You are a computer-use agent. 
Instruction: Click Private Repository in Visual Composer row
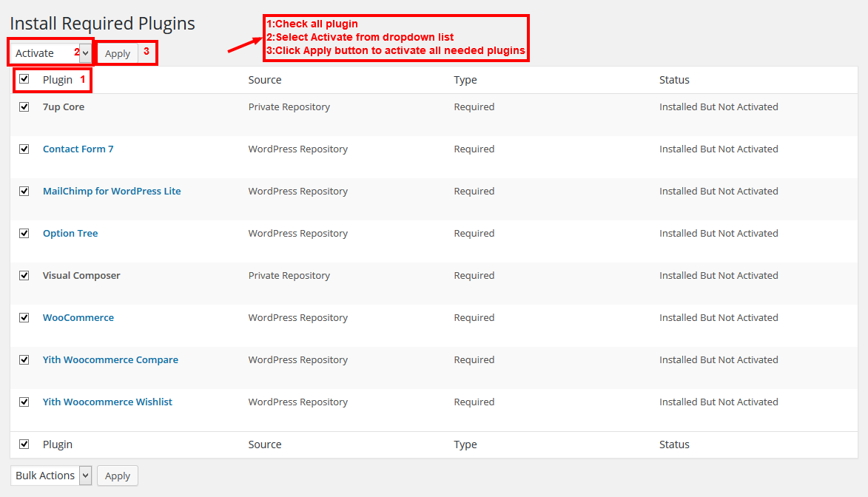tap(289, 275)
